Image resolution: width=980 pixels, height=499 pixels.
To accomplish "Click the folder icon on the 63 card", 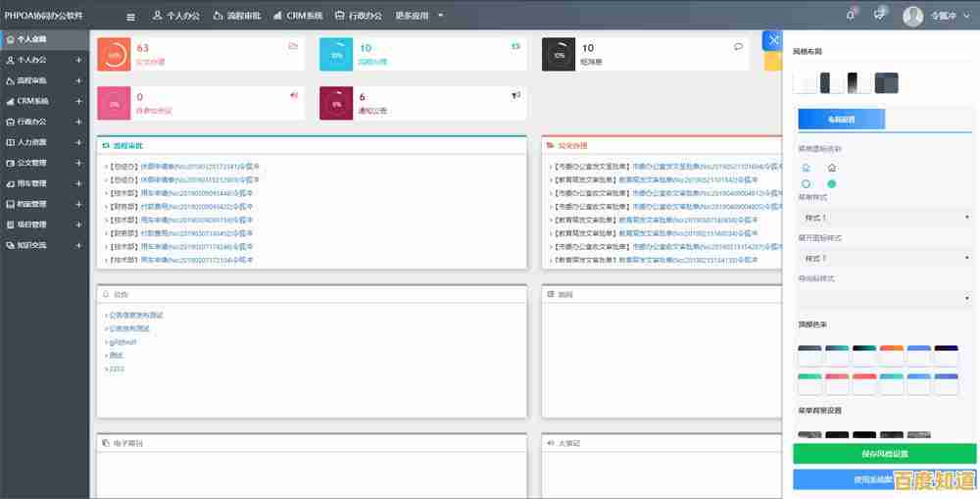I will pos(293,46).
